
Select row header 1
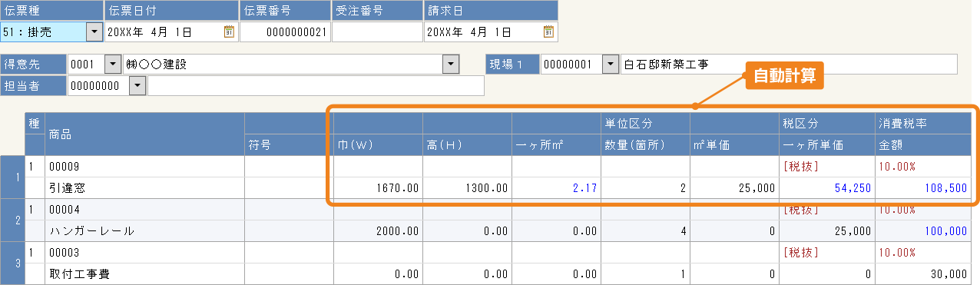13,177
